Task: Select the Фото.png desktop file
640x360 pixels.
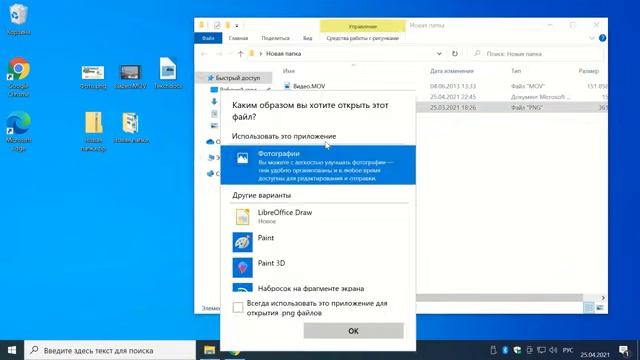Action: (93, 77)
